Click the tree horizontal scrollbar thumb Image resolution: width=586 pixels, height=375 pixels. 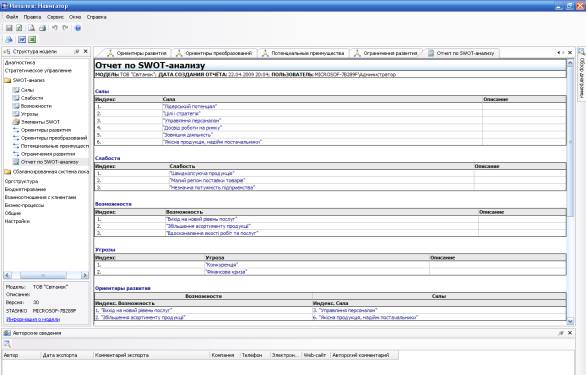(x=43, y=276)
